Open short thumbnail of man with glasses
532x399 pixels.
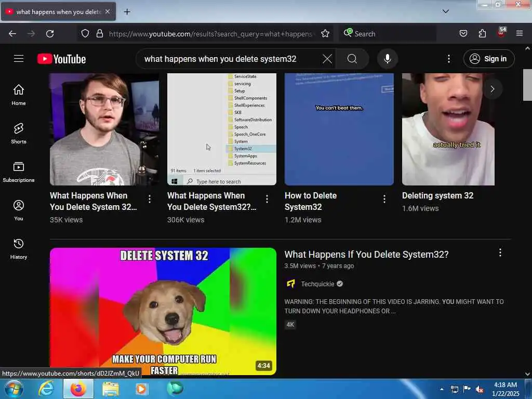click(104, 129)
